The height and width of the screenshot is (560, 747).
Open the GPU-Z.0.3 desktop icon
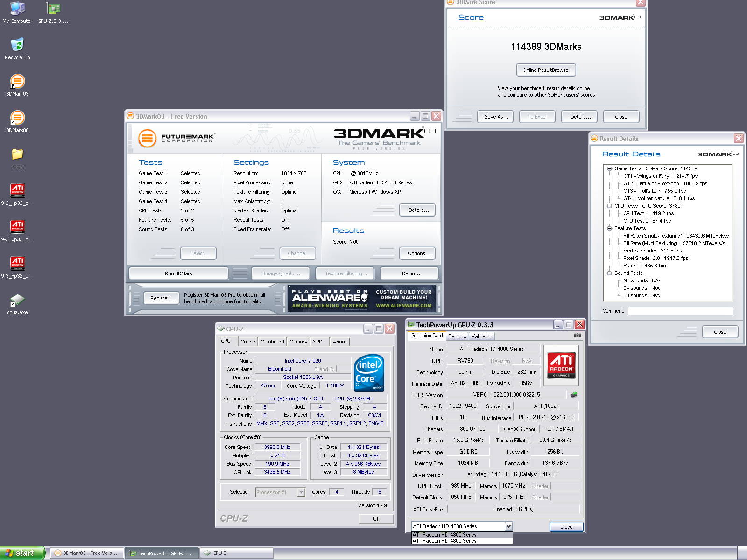coord(53,13)
